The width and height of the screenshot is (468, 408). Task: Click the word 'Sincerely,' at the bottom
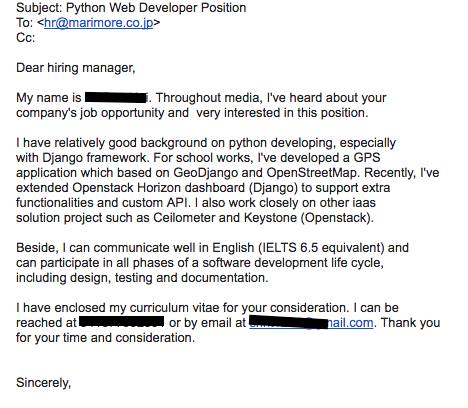click(43, 383)
